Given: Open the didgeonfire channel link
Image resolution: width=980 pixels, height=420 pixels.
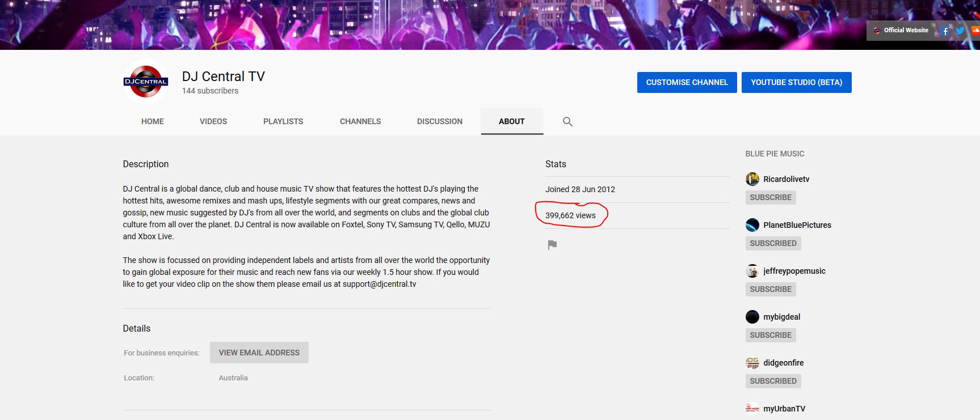Looking at the screenshot, I should click(784, 363).
